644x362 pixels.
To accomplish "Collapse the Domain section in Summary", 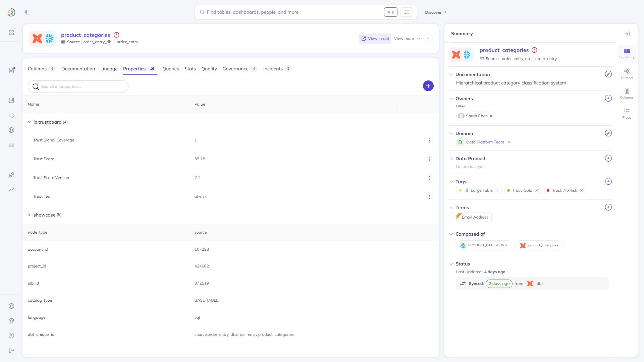I will coord(451,133).
